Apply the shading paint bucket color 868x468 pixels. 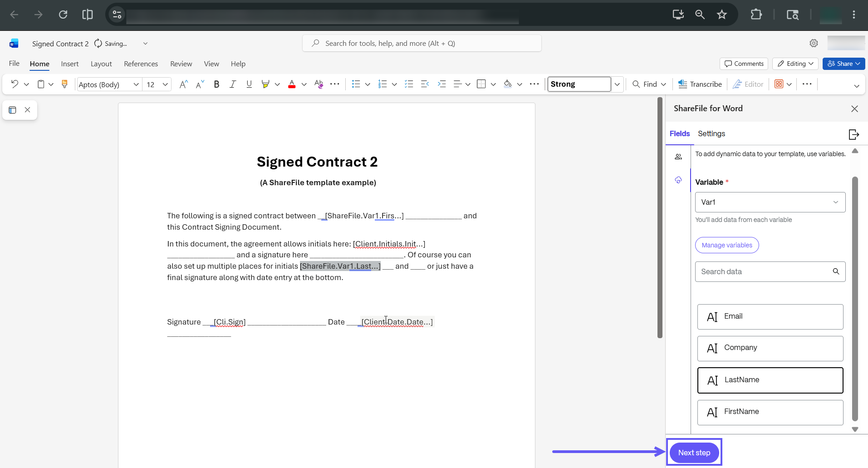508,84
